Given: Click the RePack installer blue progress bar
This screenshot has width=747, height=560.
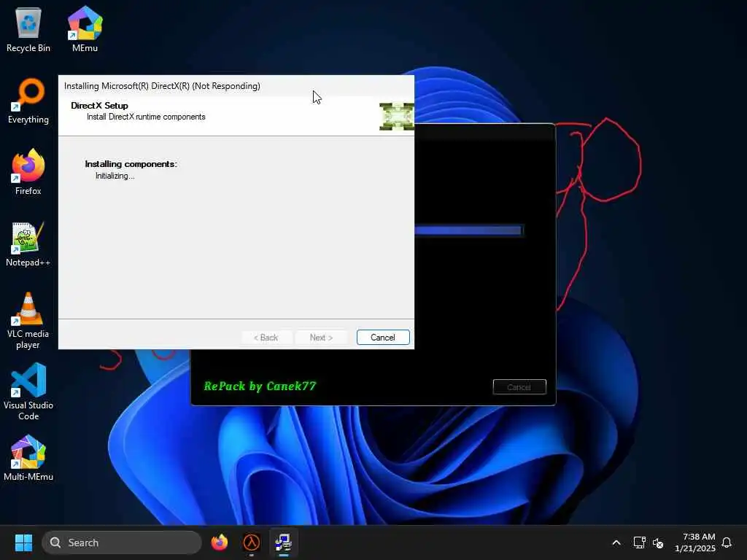Looking at the screenshot, I should click(x=469, y=230).
